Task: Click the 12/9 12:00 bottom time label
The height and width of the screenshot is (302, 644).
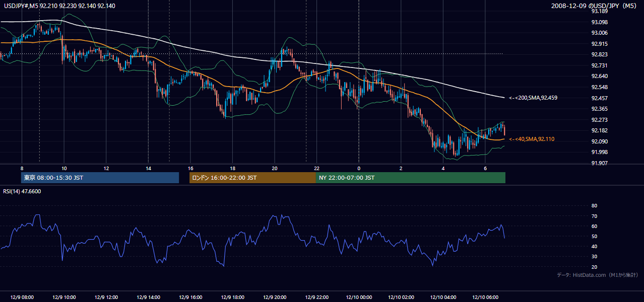Action: coord(106,297)
